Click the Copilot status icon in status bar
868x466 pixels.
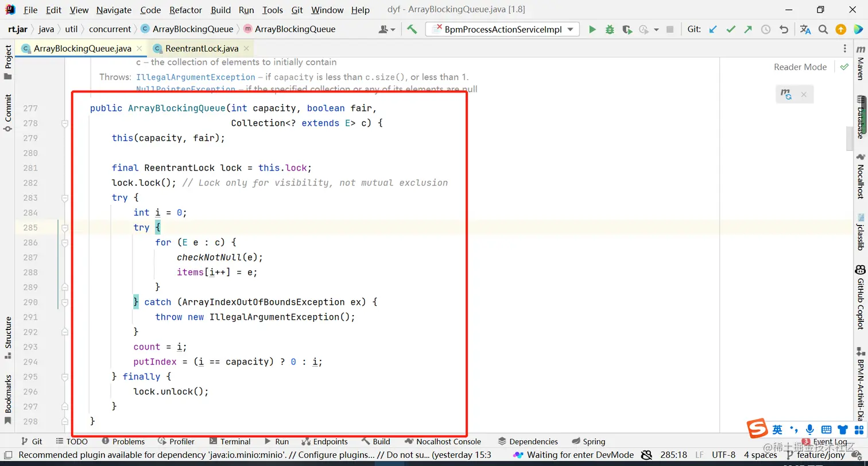645,455
